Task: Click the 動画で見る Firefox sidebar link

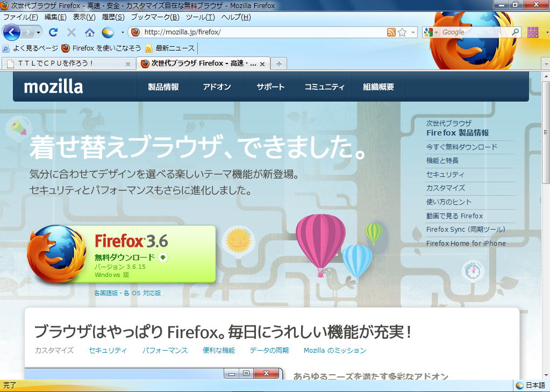Action: point(455,216)
